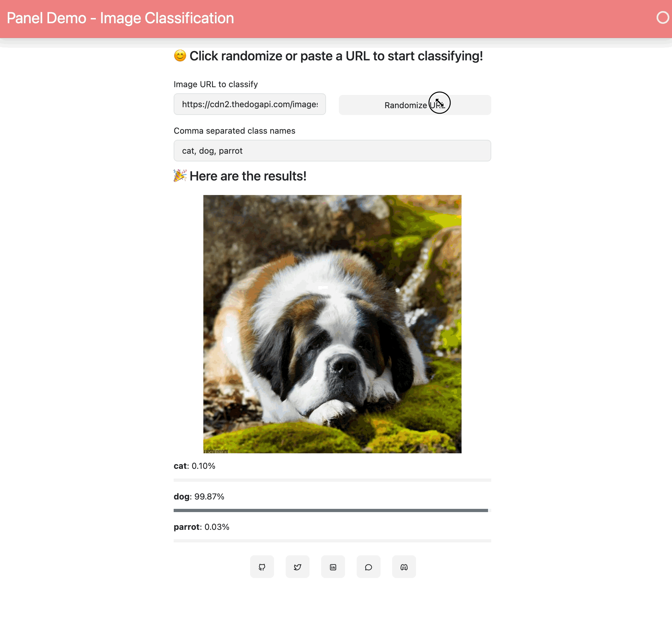The height and width of the screenshot is (638, 672).
Task: Click the Image URL input field
Action: tap(249, 104)
